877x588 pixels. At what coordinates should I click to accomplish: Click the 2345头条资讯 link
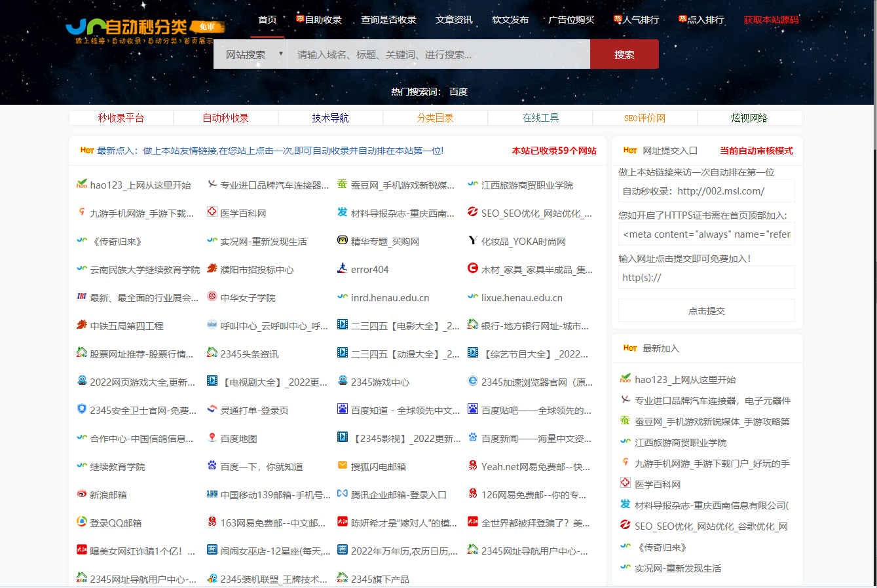(x=250, y=354)
